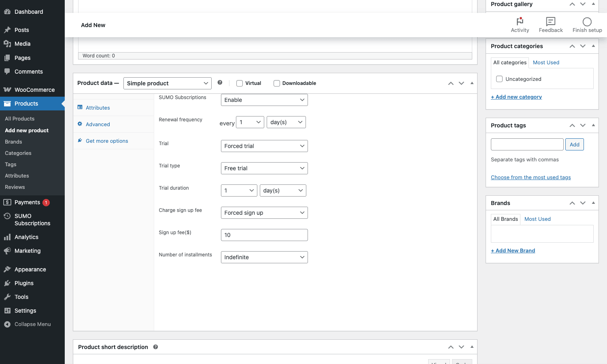Enable the Downloadable checkbox
This screenshot has height=364, width=607.
tap(277, 83)
